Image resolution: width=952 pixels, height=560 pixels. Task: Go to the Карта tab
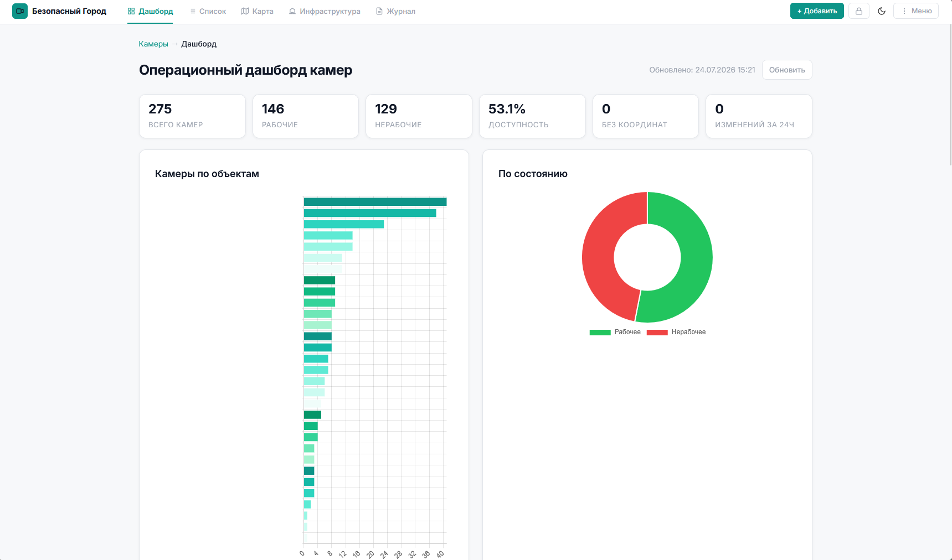coord(257,11)
